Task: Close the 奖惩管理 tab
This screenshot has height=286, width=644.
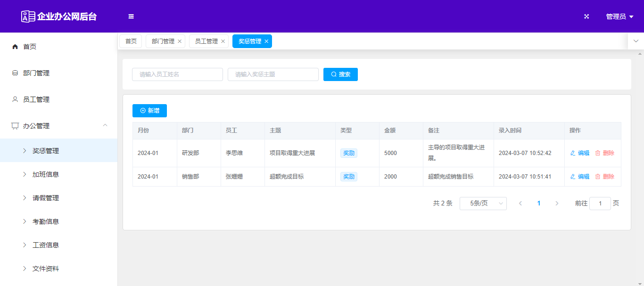Action: pyautogui.click(x=266, y=41)
